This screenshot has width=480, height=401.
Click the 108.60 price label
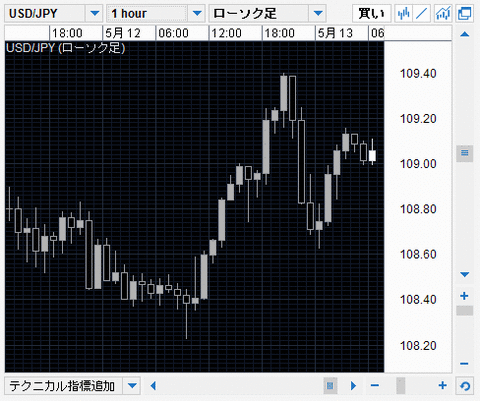[418, 254]
